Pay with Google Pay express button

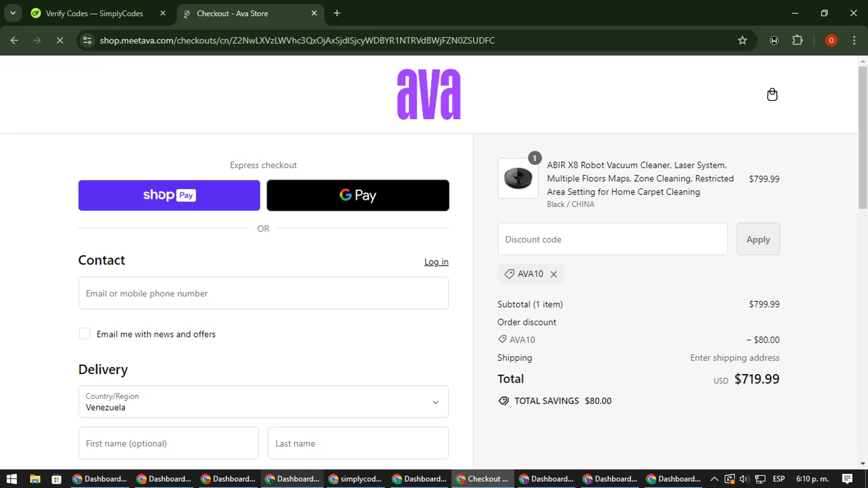pyautogui.click(x=358, y=195)
